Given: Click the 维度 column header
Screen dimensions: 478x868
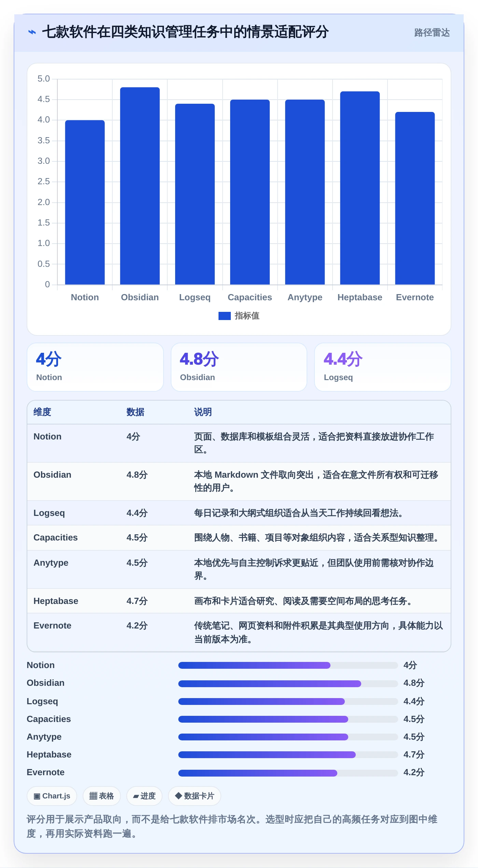Looking at the screenshot, I should pos(42,412).
